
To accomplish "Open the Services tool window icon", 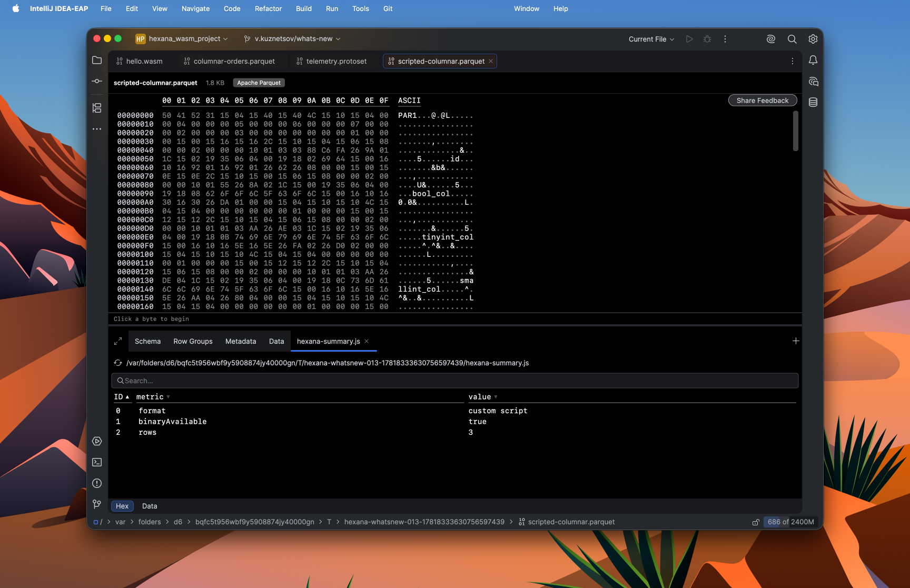I will tap(97, 441).
